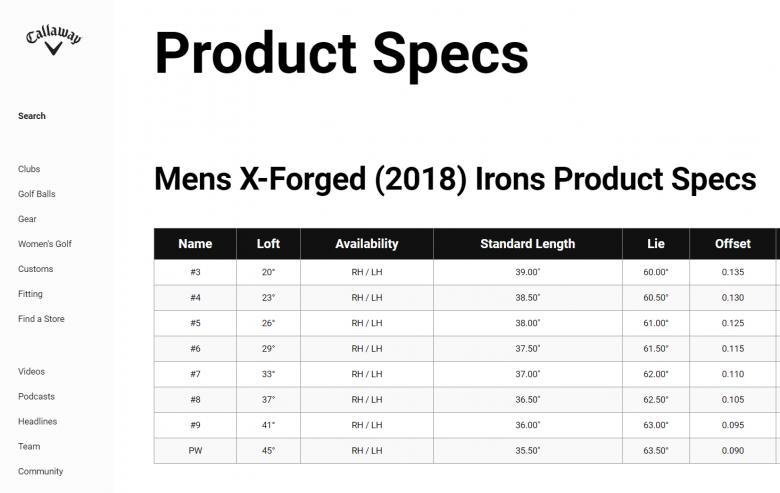The height and width of the screenshot is (493, 780).
Task: Open the Community link
Action: tap(40, 472)
